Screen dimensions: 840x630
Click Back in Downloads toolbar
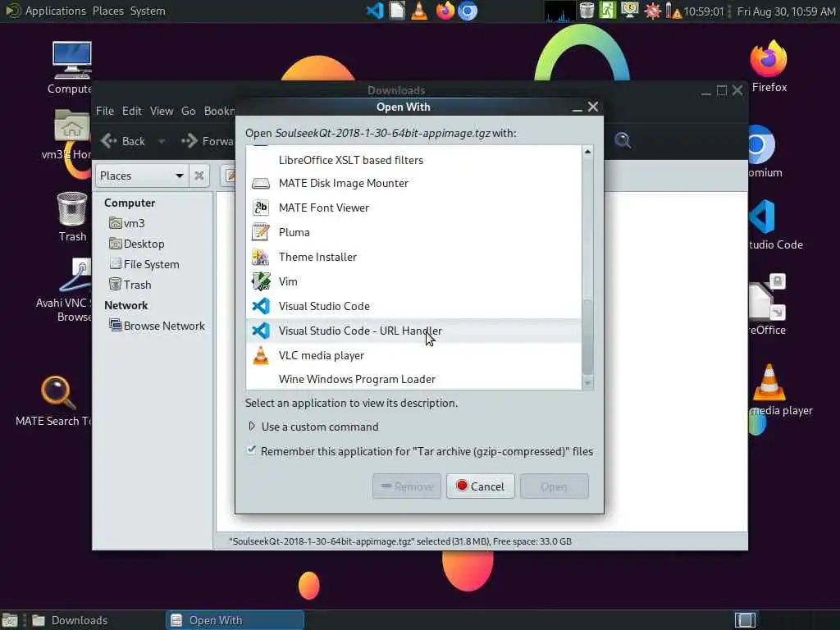click(x=123, y=141)
